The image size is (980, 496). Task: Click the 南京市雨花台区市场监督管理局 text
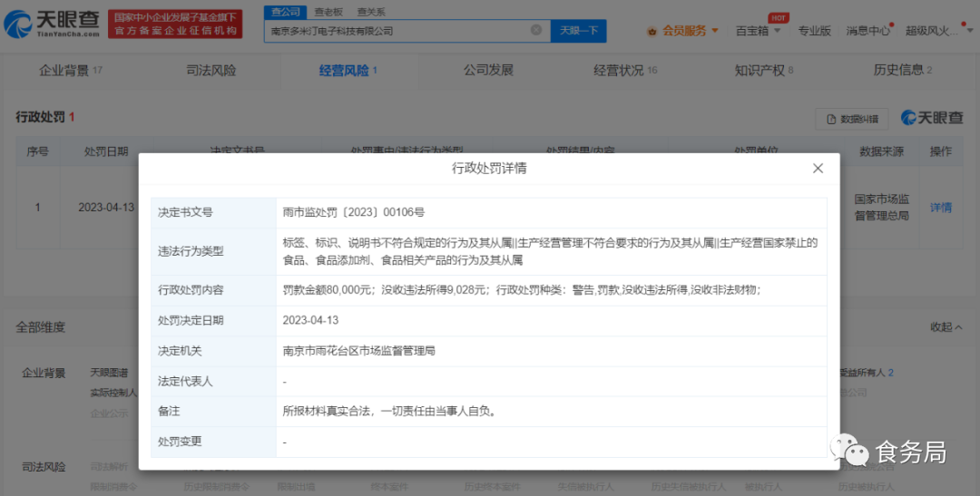358,351
